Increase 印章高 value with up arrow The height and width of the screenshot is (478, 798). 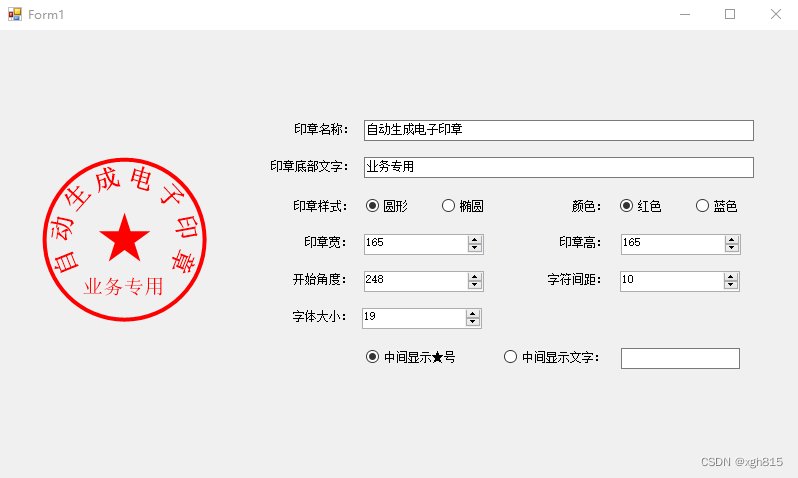(x=732, y=240)
